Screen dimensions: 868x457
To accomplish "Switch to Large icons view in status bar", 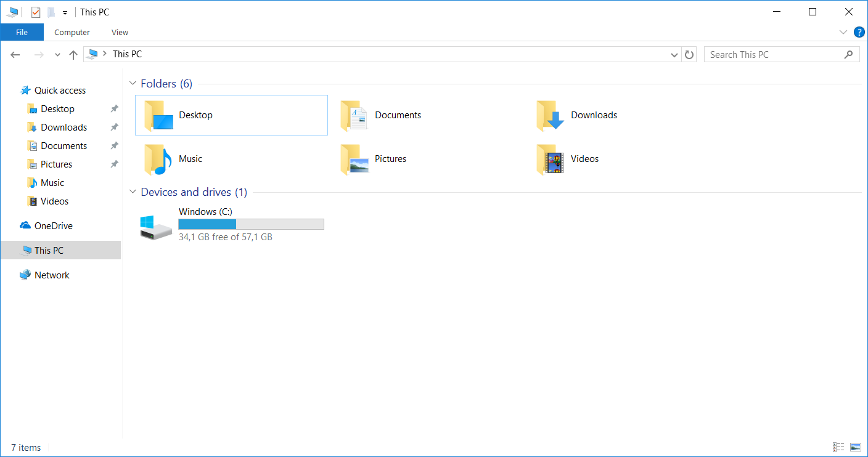I will coord(856,447).
